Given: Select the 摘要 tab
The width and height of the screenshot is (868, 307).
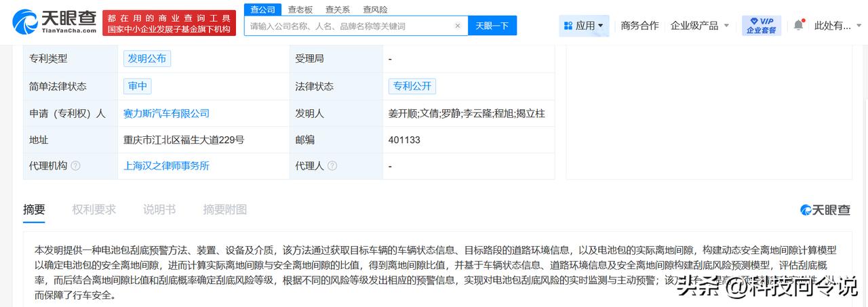Looking at the screenshot, I should click(34, 209).
